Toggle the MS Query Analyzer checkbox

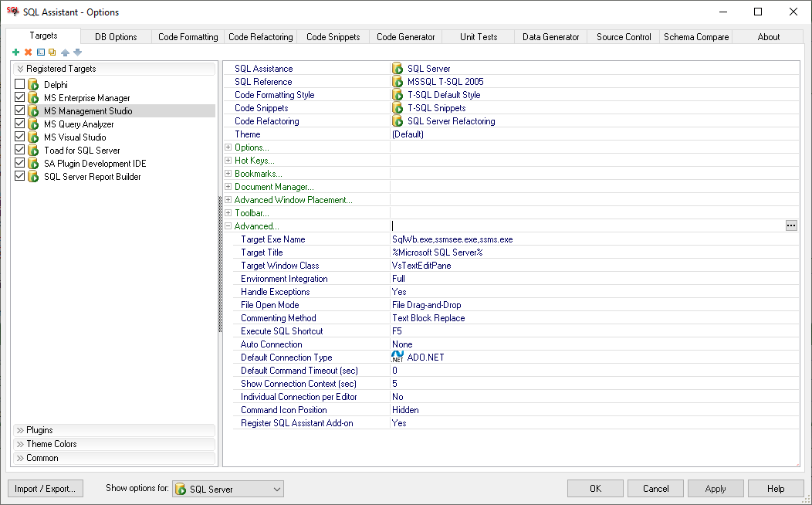click(19, 124)
